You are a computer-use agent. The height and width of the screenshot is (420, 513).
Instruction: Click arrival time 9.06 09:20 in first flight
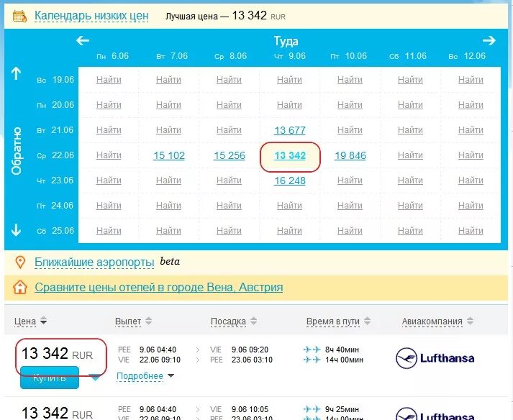(250, 350)
